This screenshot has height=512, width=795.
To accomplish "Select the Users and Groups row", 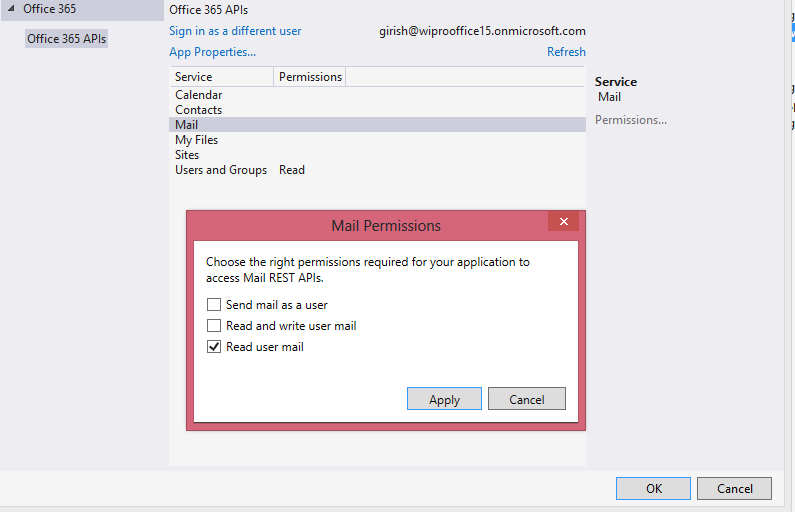I will pyautogui.click(x=377, y=170).
